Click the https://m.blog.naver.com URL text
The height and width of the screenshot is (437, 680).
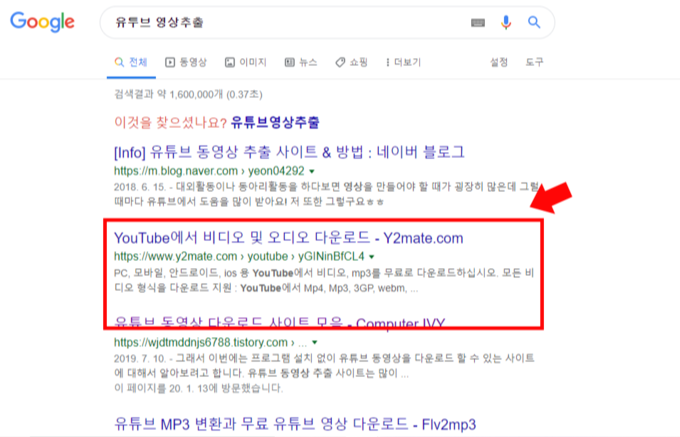176,171
